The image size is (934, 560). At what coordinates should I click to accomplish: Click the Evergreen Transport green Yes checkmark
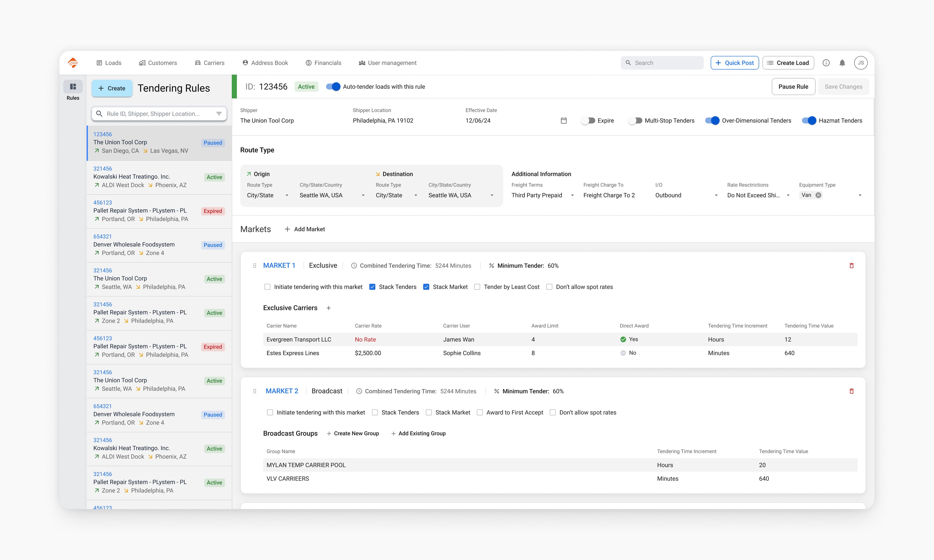[x=623, y=339]
